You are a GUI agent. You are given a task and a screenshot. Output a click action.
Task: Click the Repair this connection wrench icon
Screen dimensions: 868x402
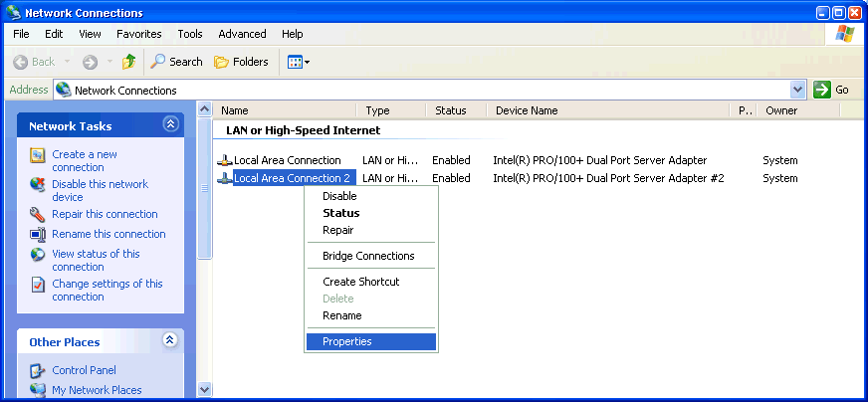(x=37, y=214)
